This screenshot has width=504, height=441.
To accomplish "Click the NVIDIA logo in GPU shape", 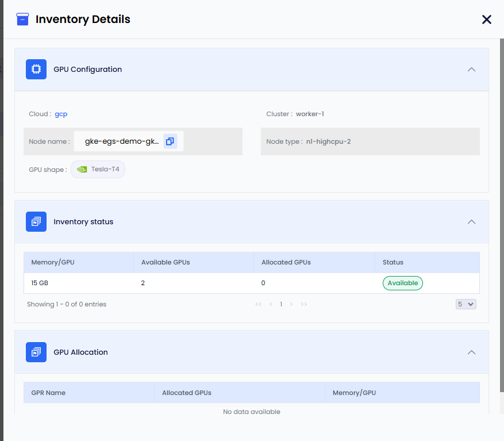I will click(x=82, y=169).
